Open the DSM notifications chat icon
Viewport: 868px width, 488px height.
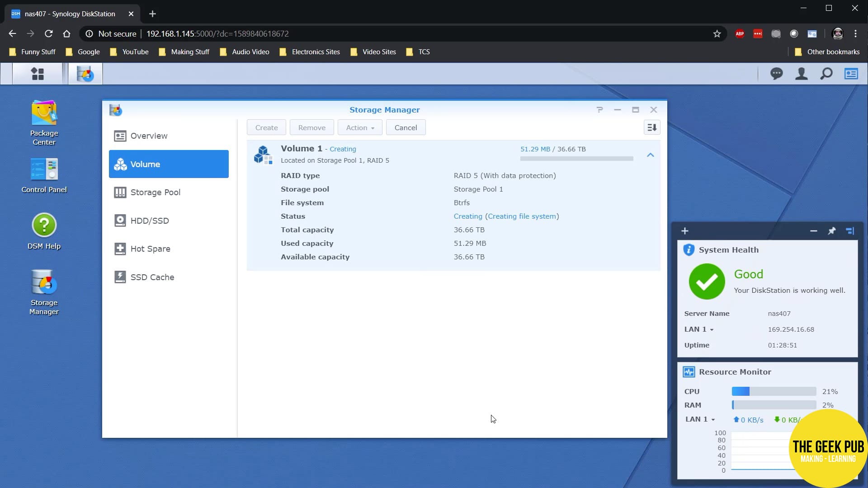click(776, 74)
